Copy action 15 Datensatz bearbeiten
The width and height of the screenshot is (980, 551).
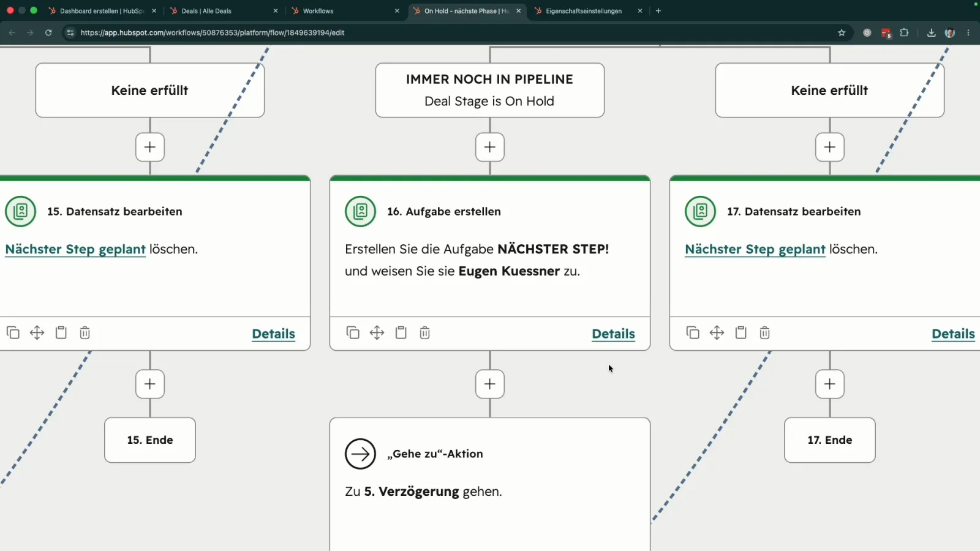[13, 332]
